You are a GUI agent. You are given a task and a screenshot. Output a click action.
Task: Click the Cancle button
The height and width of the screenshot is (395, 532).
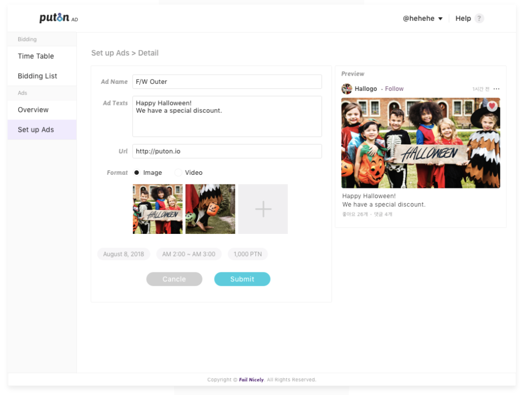[x=174, y=279]
